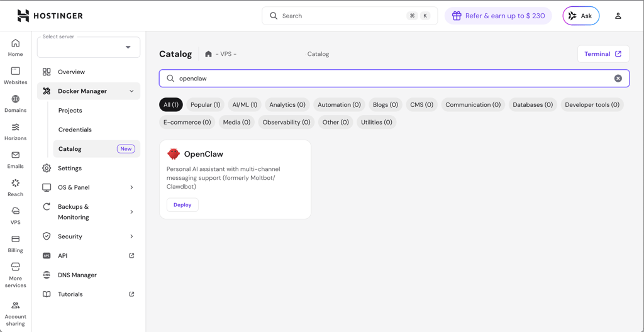Open Home in the left rail
The width and height of the screenshot is (644, 332).
pyautogui.click(x=16, y=48)
